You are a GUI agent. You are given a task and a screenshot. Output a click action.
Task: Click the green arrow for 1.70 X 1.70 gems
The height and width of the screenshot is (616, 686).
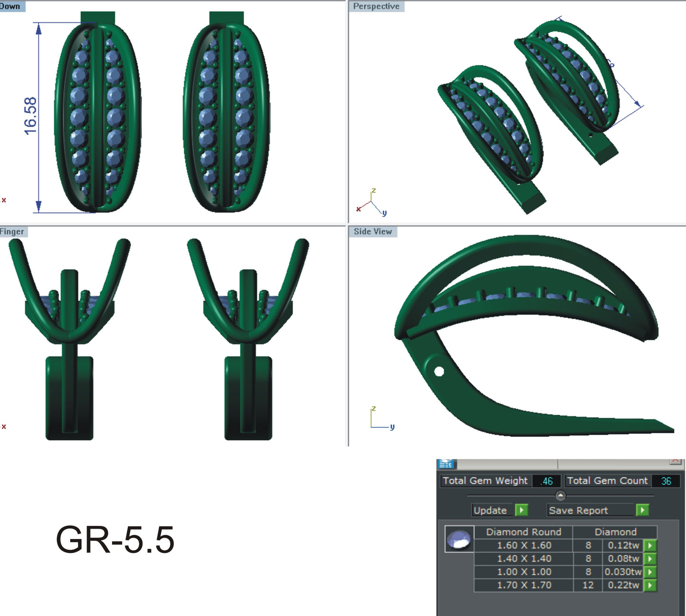point(650,586)
